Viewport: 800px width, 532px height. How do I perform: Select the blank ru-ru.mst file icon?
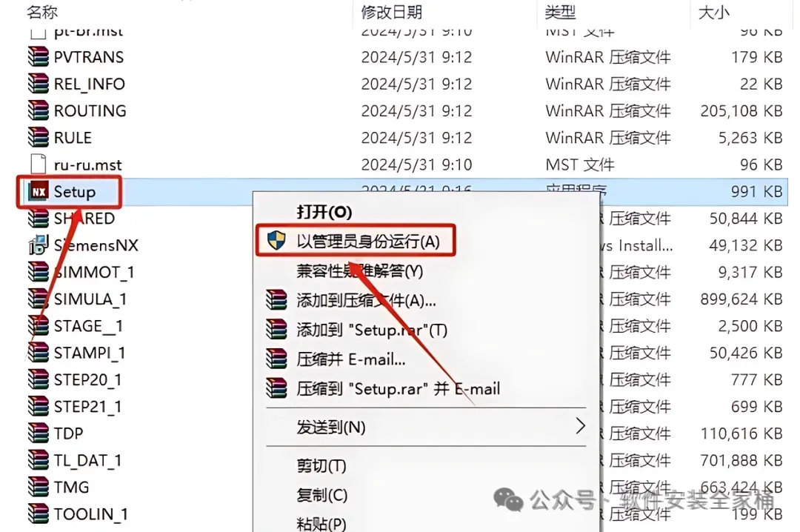point(39,164)
